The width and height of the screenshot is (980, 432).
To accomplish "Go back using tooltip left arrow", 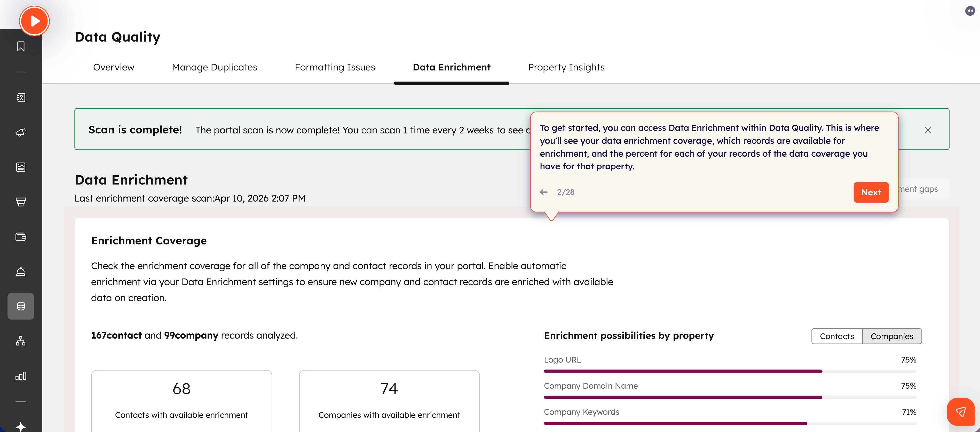I will [544, 193].
